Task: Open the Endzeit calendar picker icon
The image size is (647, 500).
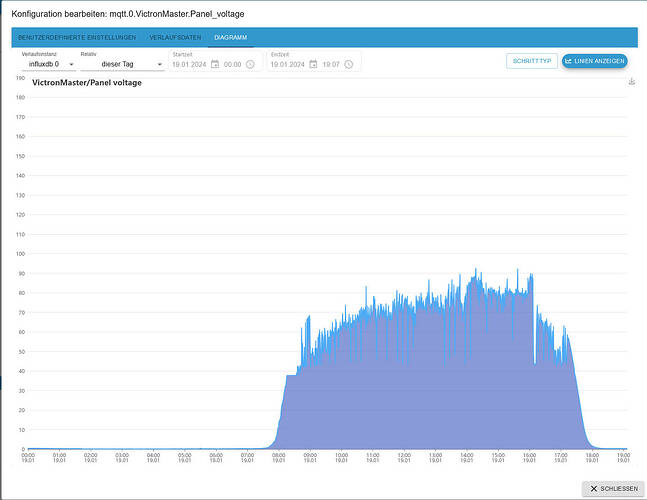Action: coord(313,64)
